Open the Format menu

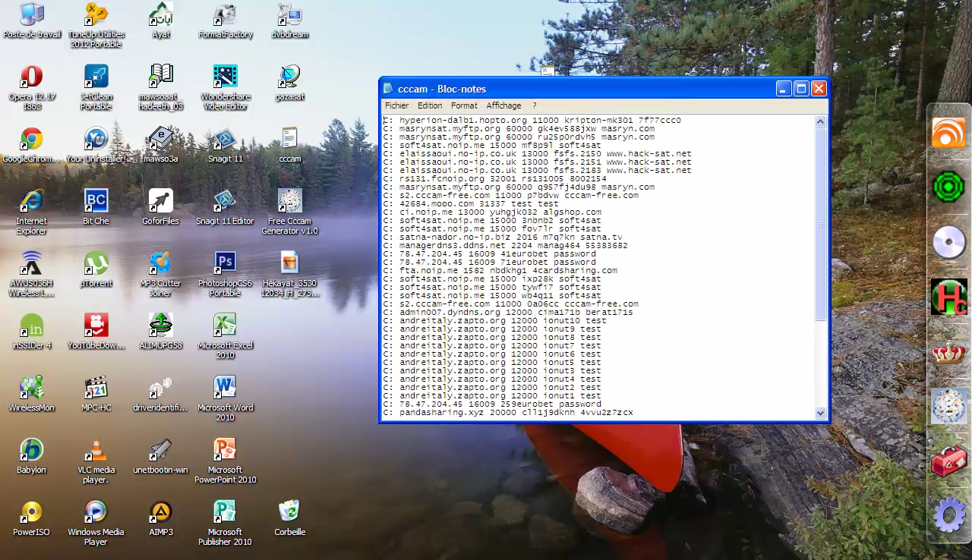tap(464, 105)
